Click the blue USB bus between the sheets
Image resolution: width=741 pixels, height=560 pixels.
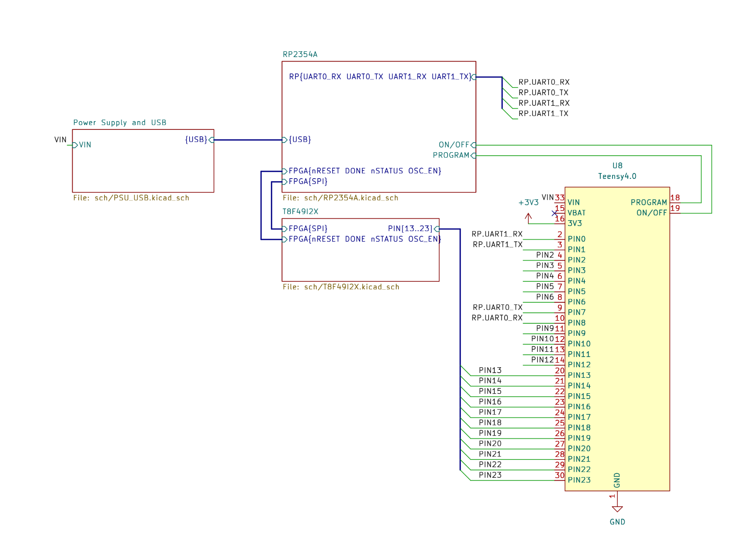tap(248, 140)
